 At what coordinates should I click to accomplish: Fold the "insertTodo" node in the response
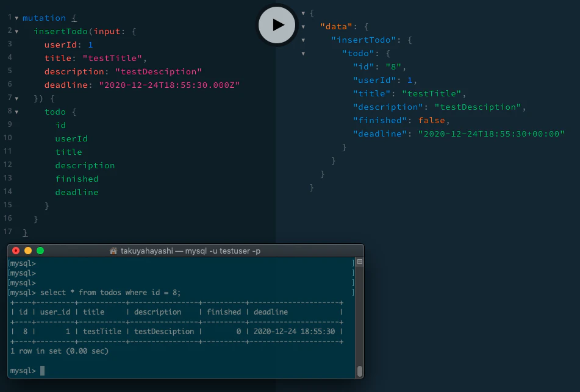(x=303, y=40)
